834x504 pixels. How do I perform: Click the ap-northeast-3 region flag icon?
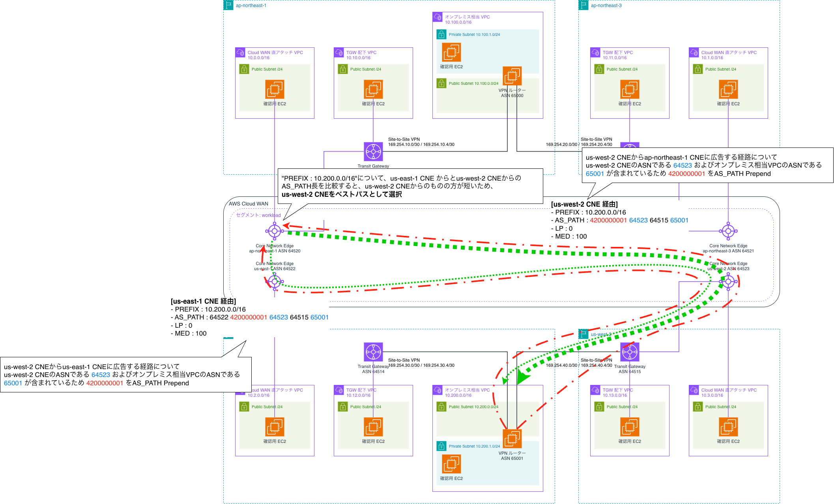[583, 5]
